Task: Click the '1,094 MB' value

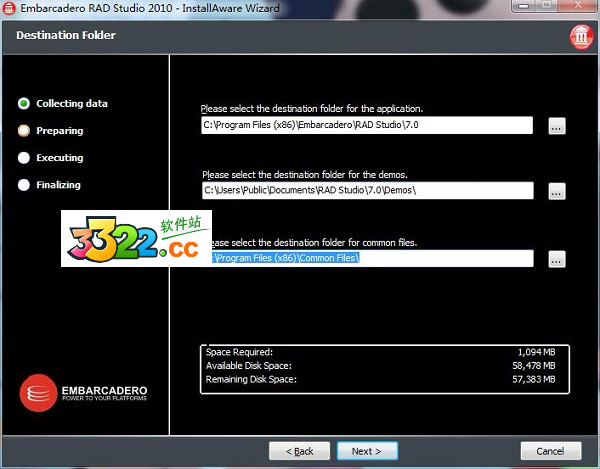Action: 536,352
